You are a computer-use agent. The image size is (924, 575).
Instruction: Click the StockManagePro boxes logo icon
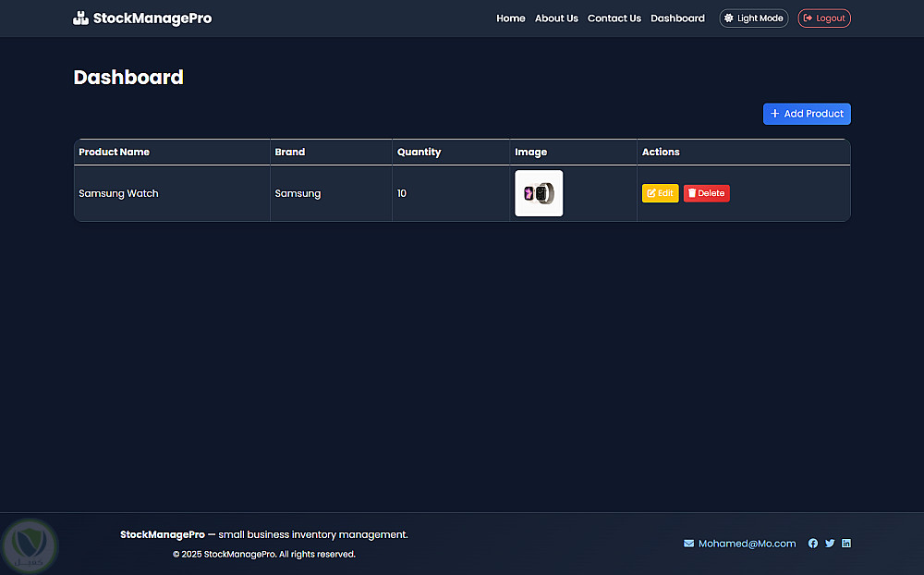pyautogui.click(x=80, y=18)
